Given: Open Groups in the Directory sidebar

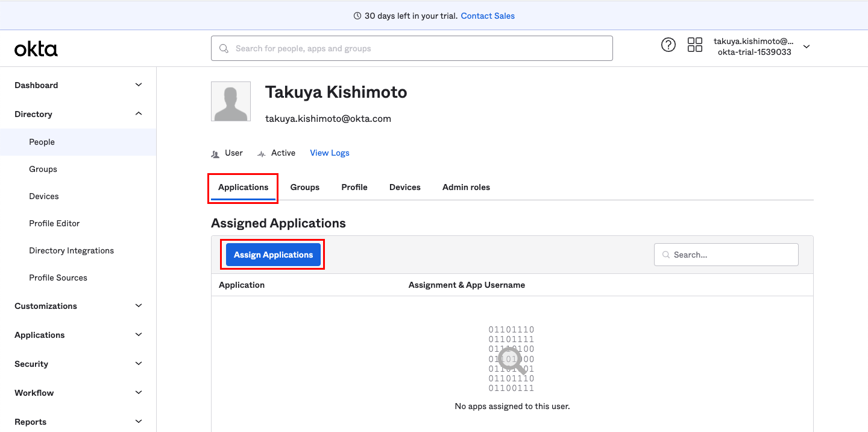Looking at the screenshot, I should 43,169.
